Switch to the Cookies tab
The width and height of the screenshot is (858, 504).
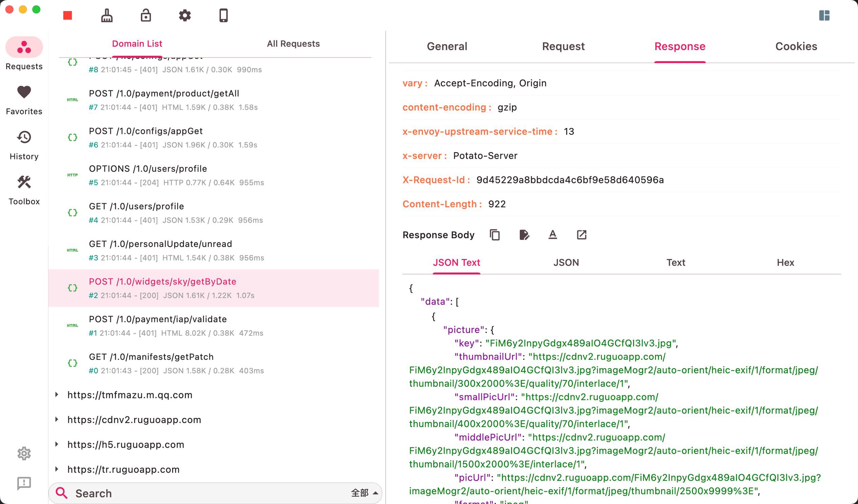[x=796, y=46]
